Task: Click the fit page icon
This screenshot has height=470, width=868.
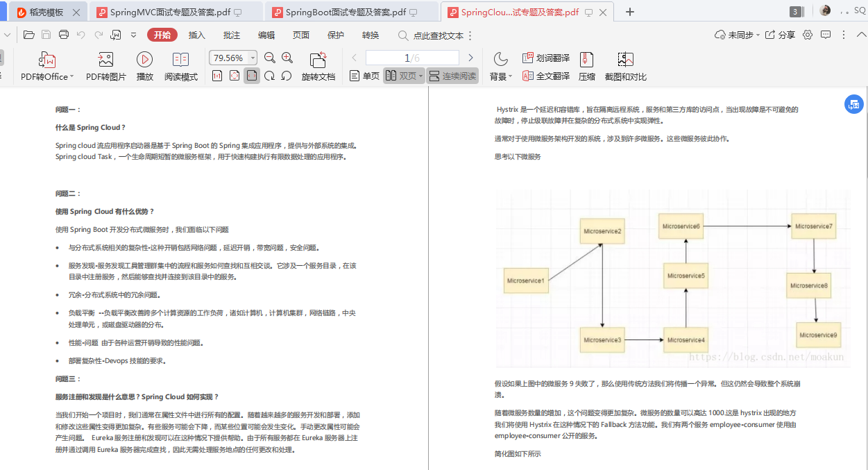Action: 235,76
